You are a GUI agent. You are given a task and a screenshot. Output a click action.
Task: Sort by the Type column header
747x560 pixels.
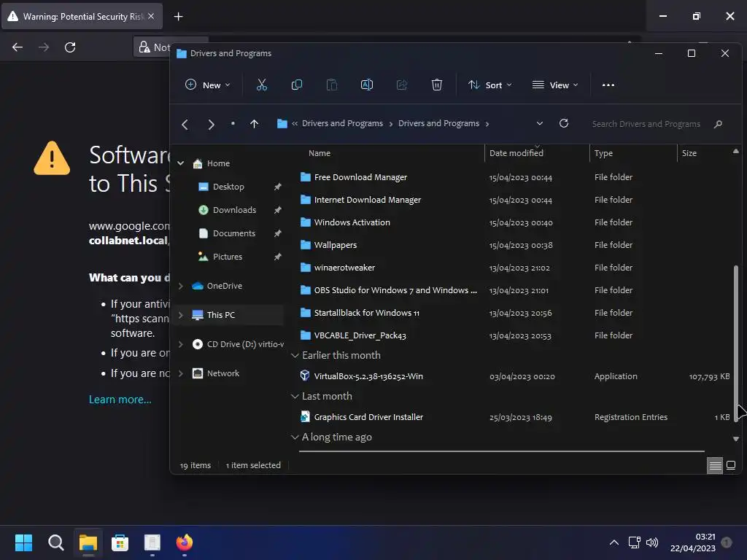click(603, 153)
